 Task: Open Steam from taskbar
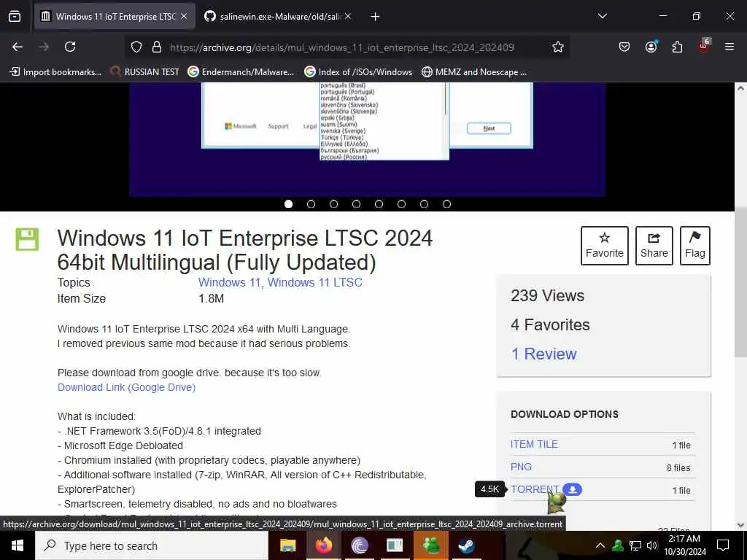coord(466,545)
